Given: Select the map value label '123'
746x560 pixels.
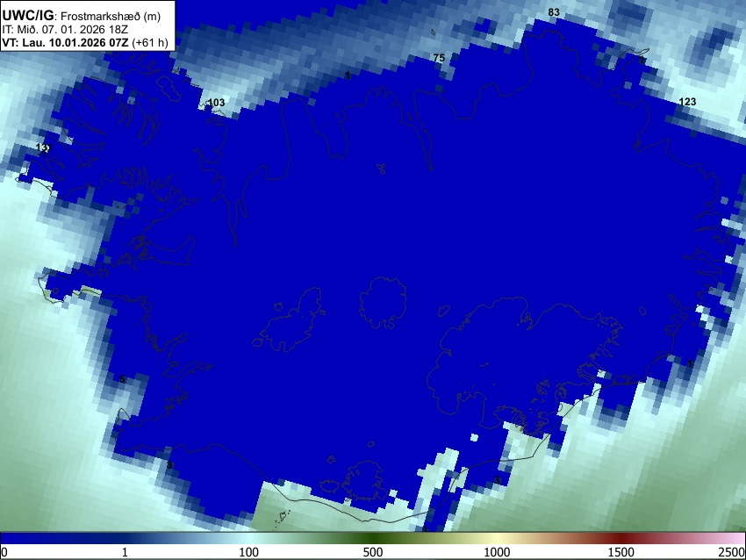Looking at the screenshot, I should (x=687, y=101).
